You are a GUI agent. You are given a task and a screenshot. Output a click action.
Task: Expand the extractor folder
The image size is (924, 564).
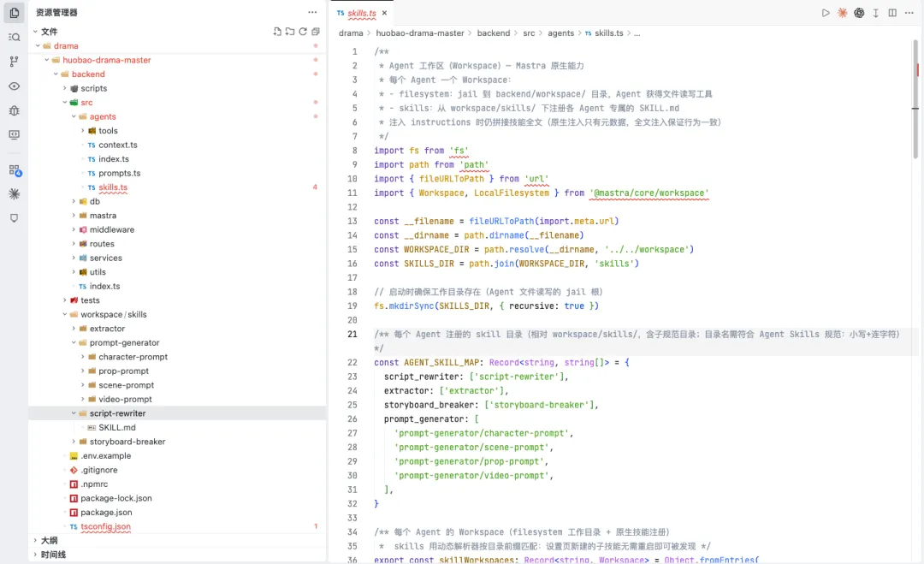pos(74,329)
